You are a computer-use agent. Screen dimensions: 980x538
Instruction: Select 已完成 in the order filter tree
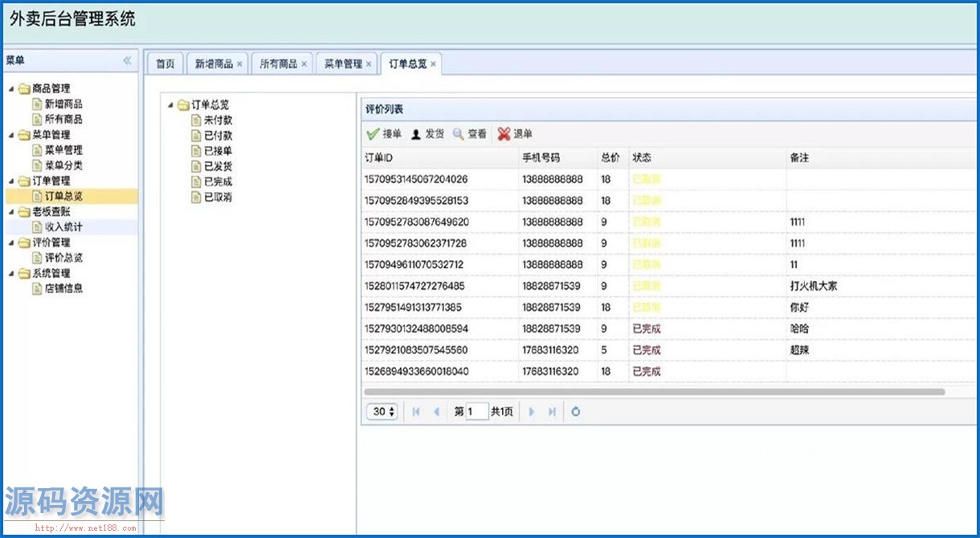coord(218,181)
